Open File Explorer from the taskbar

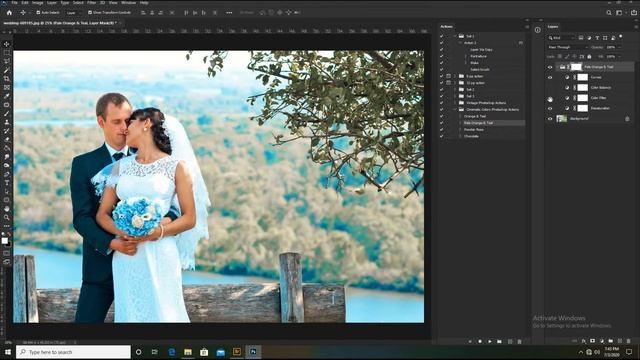tap(188, 352)
